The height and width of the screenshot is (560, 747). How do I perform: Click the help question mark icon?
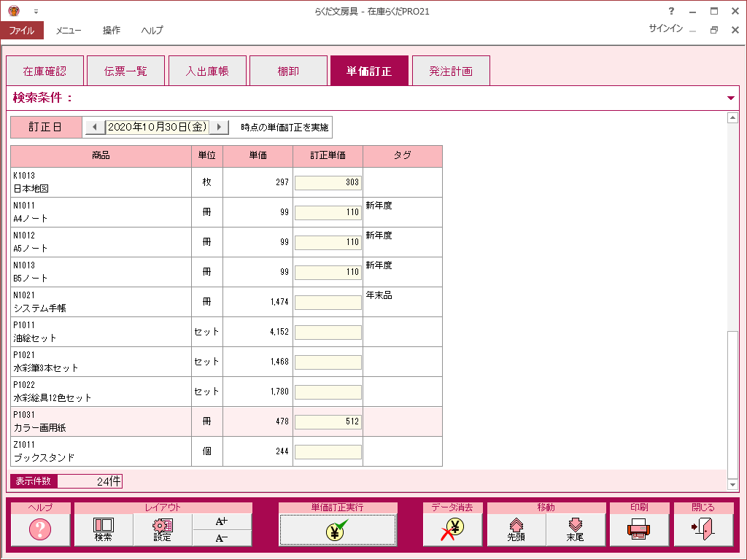pos(40,529)
